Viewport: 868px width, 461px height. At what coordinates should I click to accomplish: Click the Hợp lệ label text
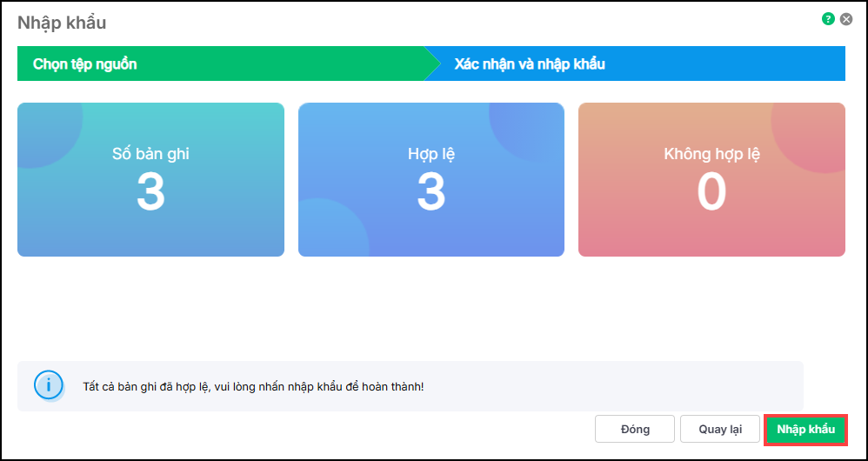[431, 154]
